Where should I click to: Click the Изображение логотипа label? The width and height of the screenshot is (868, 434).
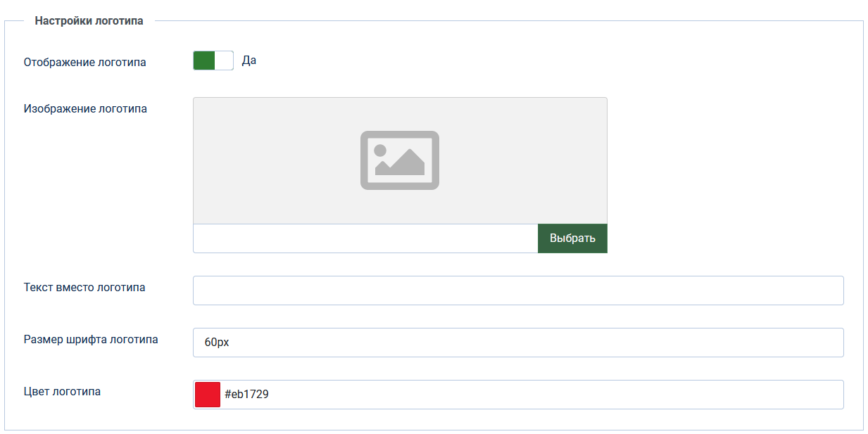point(85,108)
